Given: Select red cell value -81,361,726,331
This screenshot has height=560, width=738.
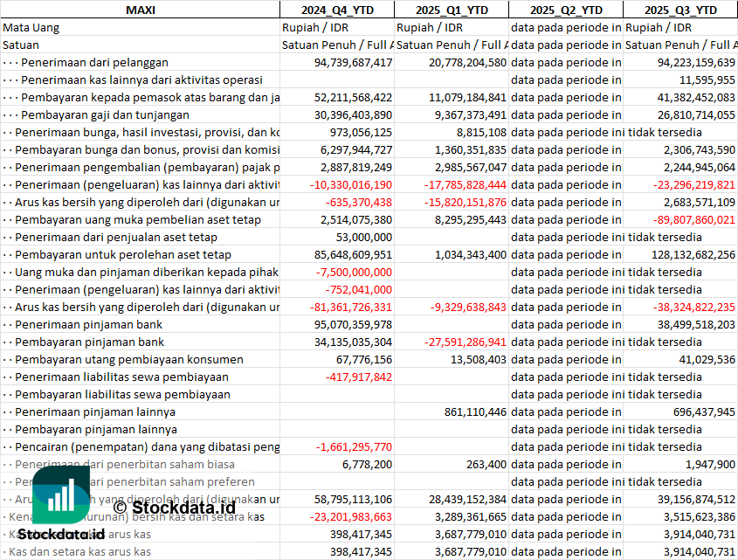Looking at the screenshot, I should [351, 306].
